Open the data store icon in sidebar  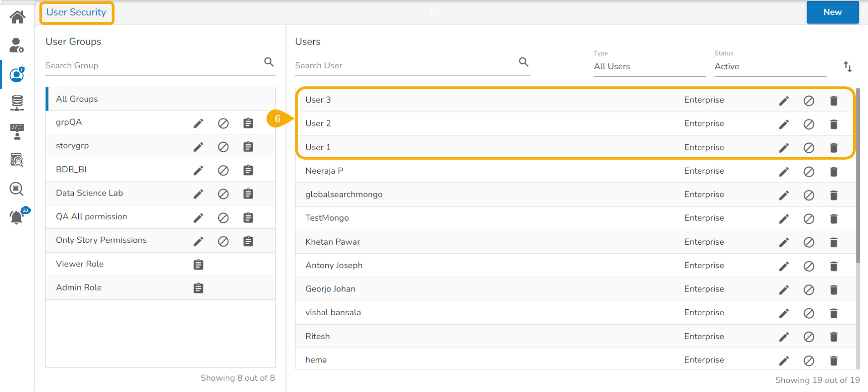17,103
